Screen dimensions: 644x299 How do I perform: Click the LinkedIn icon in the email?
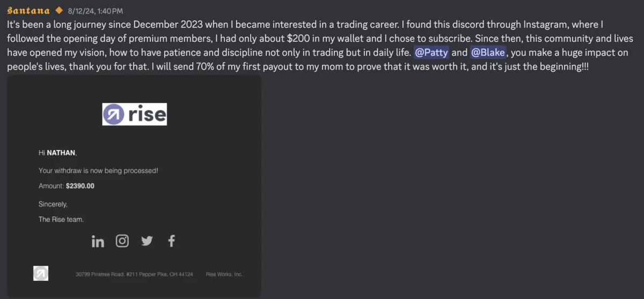tap(98, 241)
